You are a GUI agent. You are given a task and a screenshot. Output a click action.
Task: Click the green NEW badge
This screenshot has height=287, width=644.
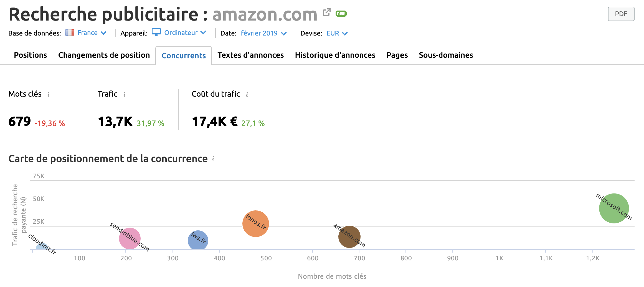coord(341,13)
